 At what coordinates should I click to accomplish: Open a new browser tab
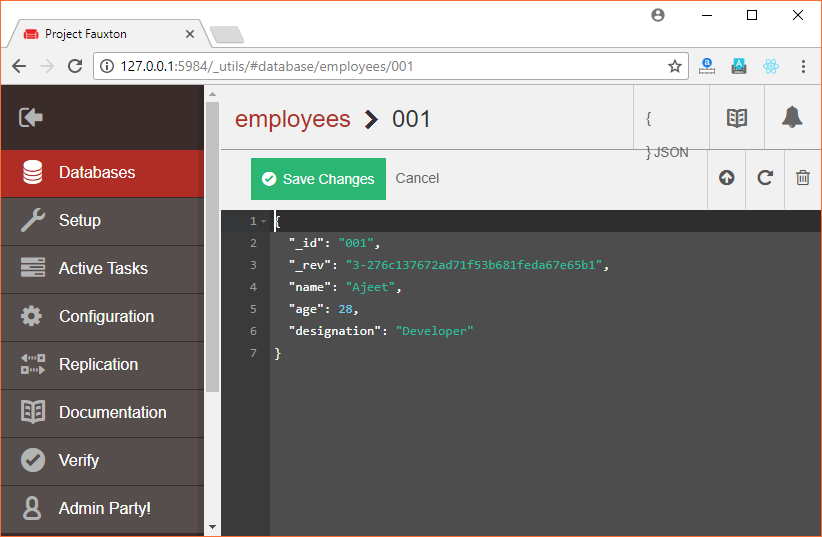[227, 35]
